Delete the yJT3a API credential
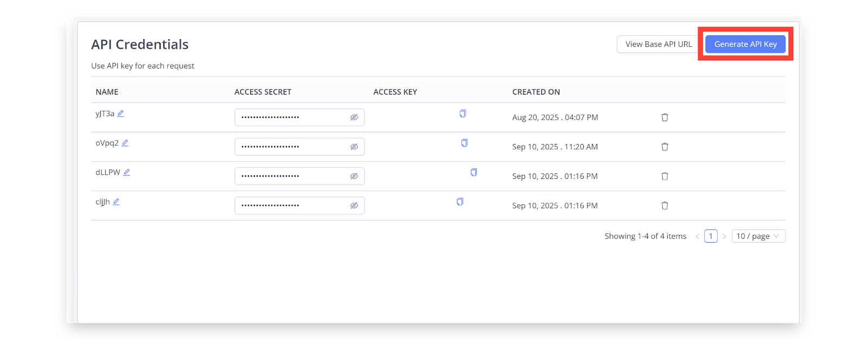 [x=665, y=117]
